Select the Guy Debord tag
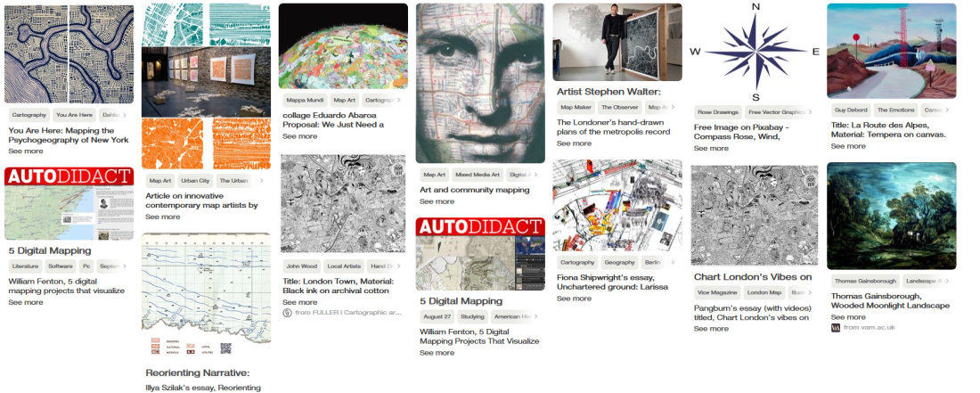Viewport: 980px width, 393px height. (x=851, y=110)
